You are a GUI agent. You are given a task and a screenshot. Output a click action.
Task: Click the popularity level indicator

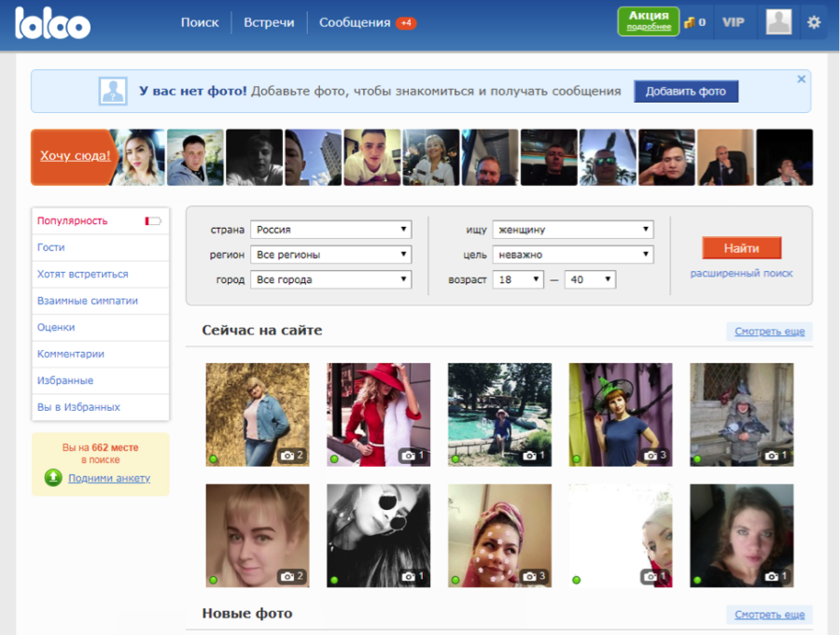click(153, 220)
